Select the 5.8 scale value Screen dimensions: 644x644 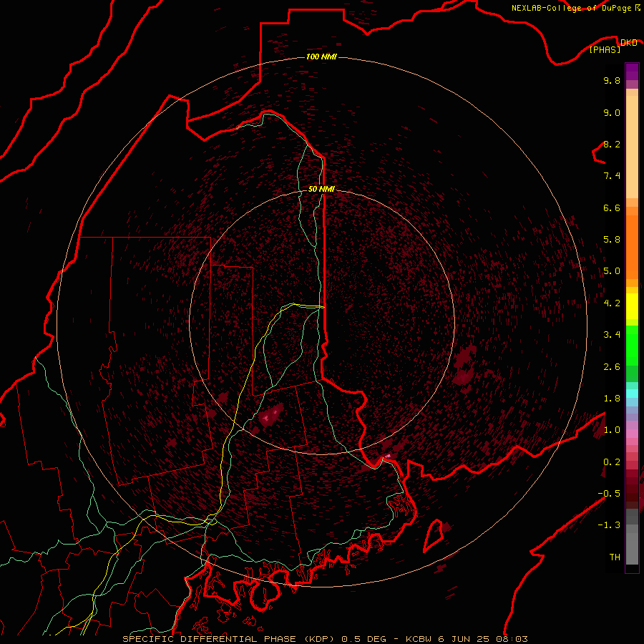point(612,240)
